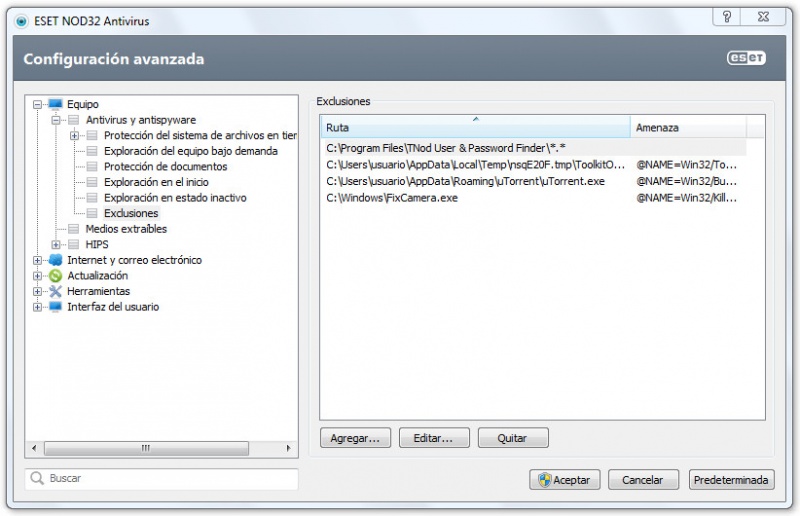Select Exploración en estado inactivo
Image resolution: width=800 pixels, height=516 pixels.
pos(175,198)
